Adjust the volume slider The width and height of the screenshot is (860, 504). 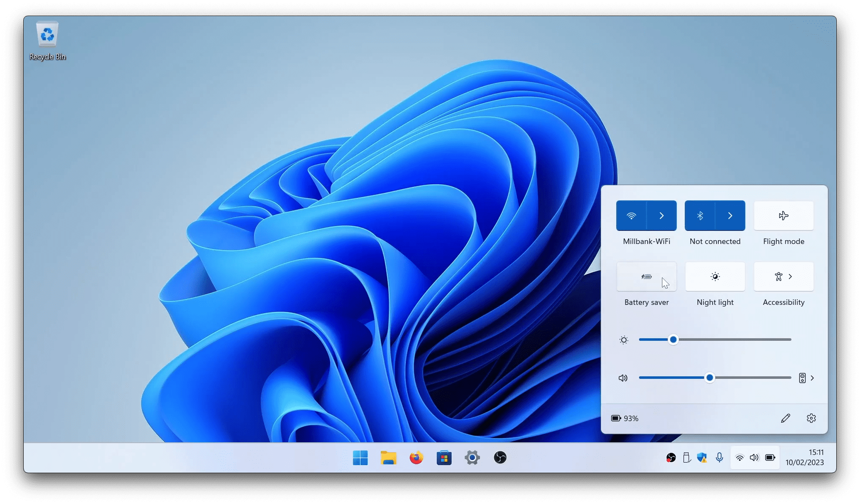[715, 378]
